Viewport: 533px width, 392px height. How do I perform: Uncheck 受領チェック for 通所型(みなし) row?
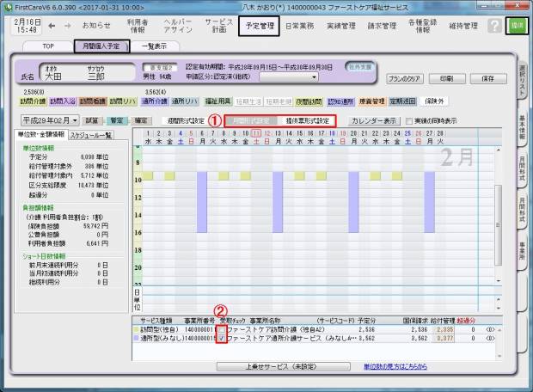pyautogui.click(x=222, y=339)
